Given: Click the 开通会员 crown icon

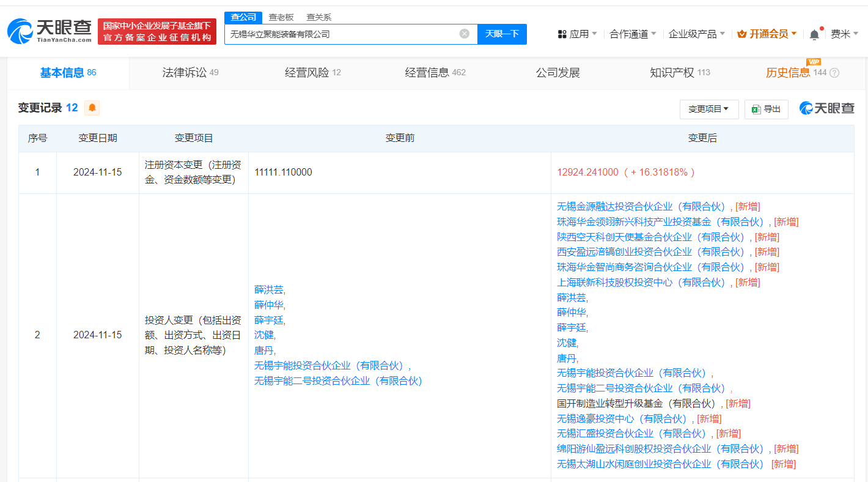Looking at the screenshot, I should tap(742, 34).
